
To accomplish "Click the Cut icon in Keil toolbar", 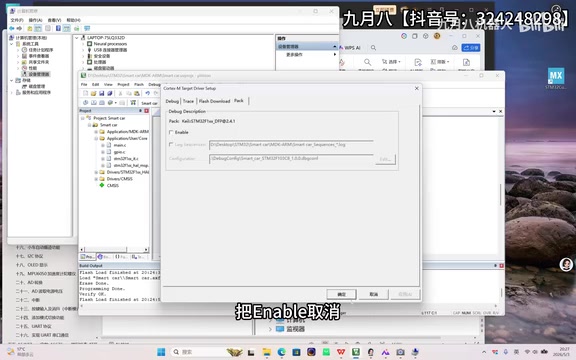I will pos(120,93).
